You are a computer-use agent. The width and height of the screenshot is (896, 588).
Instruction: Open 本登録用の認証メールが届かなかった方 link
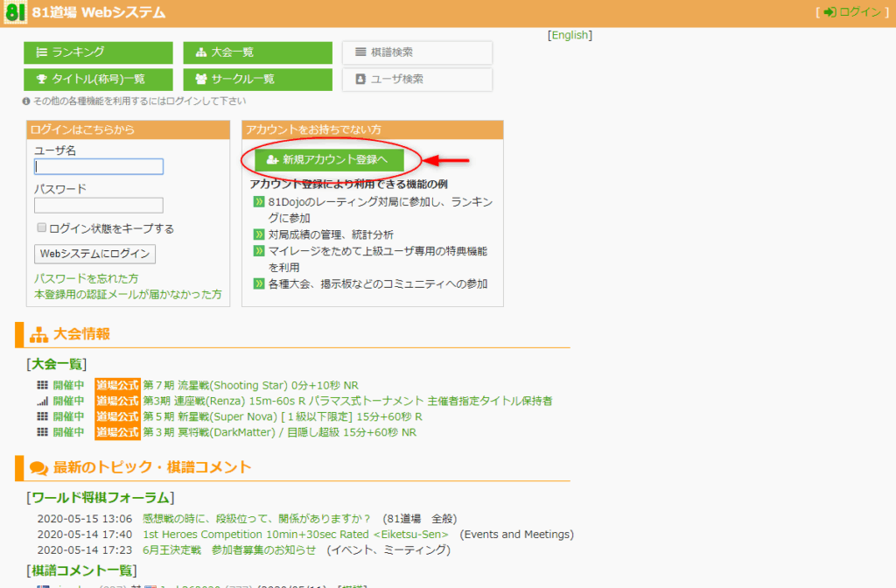128,294
